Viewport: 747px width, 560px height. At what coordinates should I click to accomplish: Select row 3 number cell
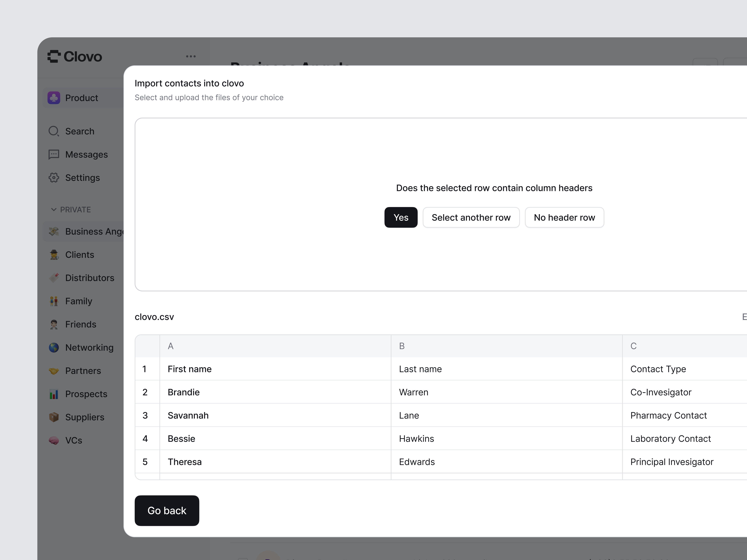click(145, 415)
